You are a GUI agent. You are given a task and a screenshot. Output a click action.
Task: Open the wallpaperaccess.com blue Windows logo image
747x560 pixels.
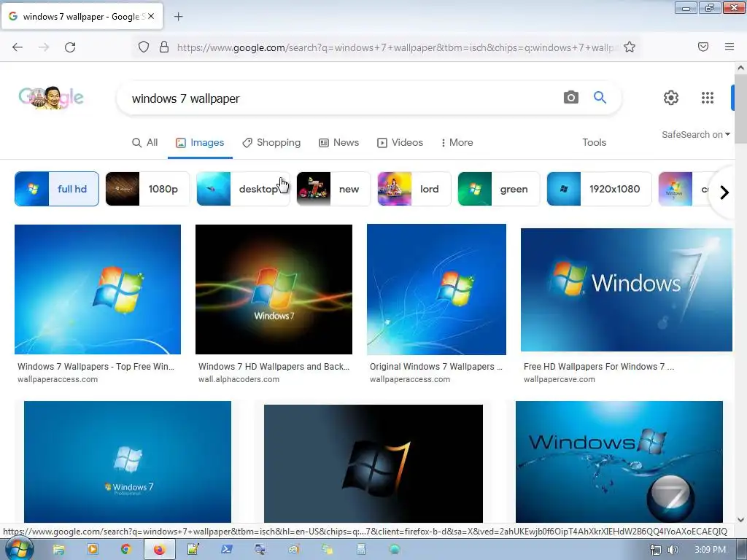click(98, 289)
